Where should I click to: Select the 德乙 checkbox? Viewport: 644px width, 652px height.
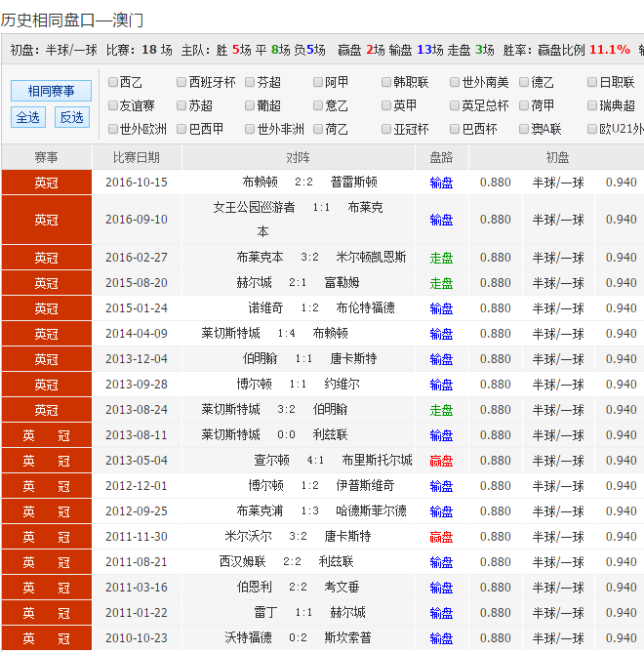pos(525,83)
